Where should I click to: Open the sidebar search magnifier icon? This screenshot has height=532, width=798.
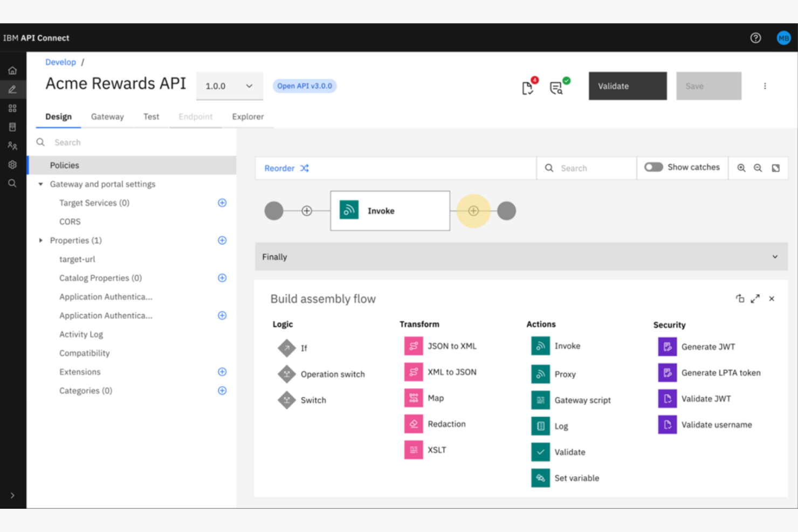(x=12, y=183)
